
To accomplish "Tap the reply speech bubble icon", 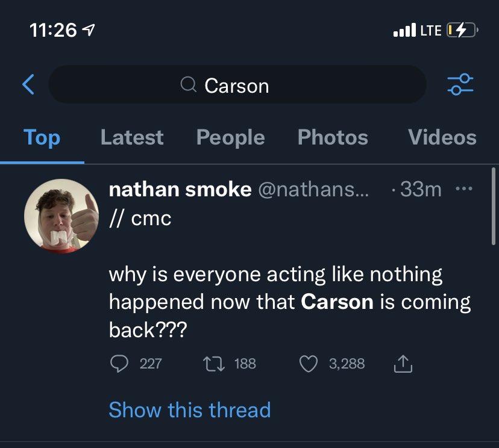I will (120, 363).
